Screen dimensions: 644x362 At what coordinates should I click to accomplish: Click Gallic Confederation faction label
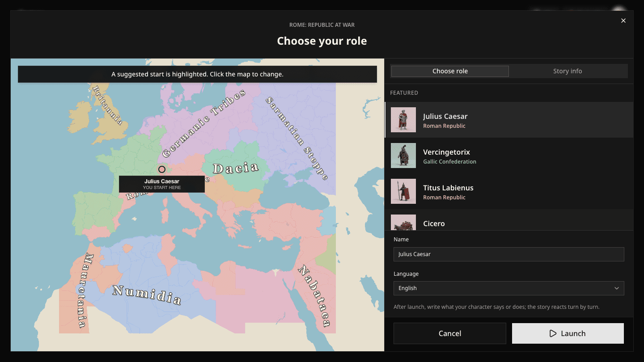449,162
